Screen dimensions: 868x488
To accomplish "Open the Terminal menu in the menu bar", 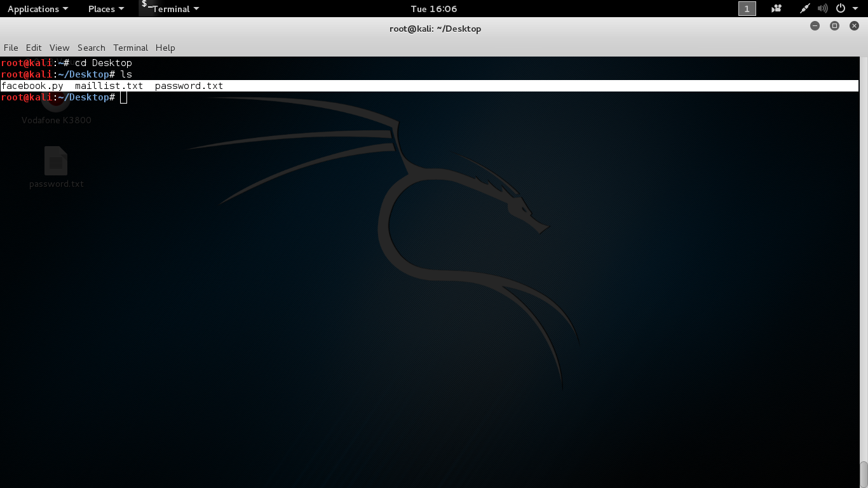I will point(130,48).
